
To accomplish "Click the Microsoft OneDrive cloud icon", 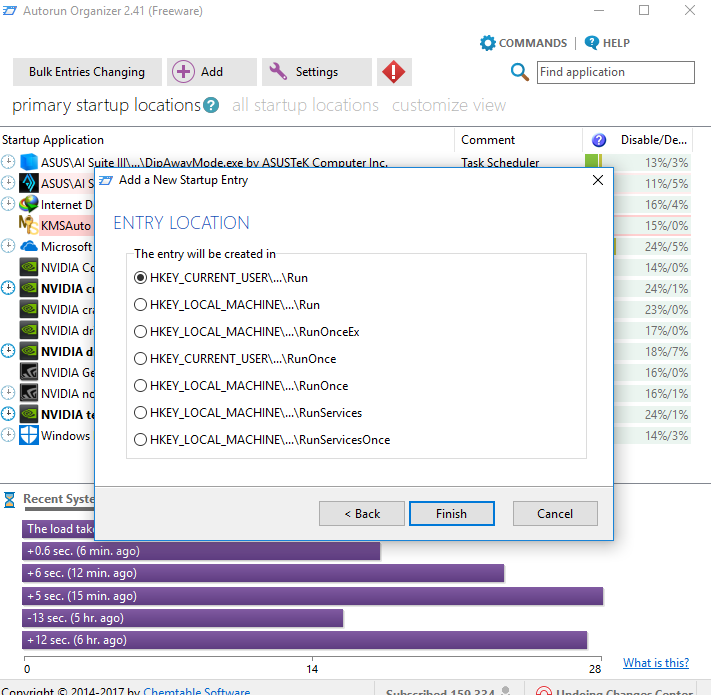I will click(29, 246).
